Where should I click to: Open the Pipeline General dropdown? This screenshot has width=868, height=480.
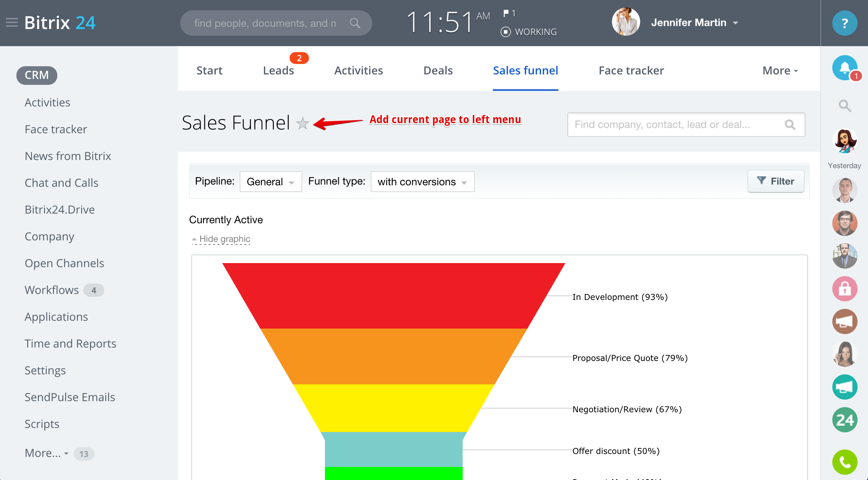[x=271, y=182]
